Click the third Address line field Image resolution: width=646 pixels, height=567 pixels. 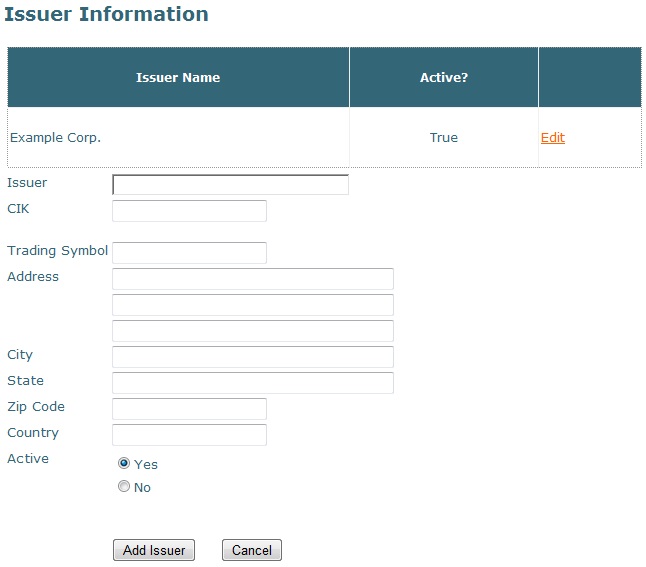252,331
